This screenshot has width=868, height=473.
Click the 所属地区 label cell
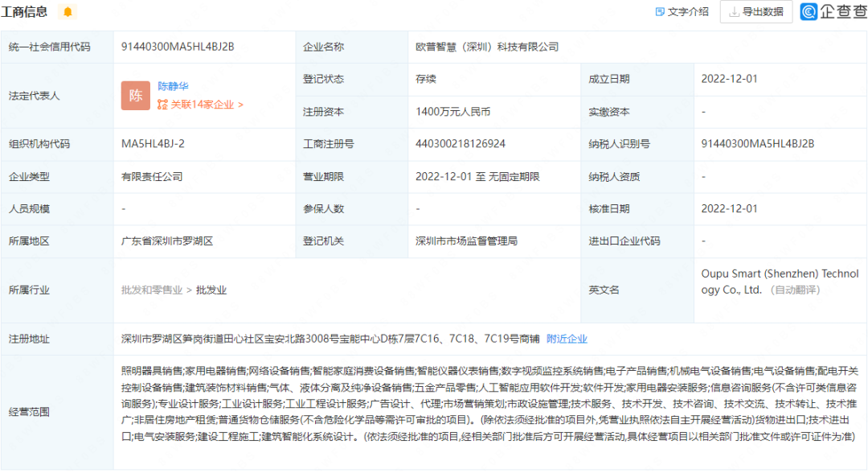(x=57, y=241)
